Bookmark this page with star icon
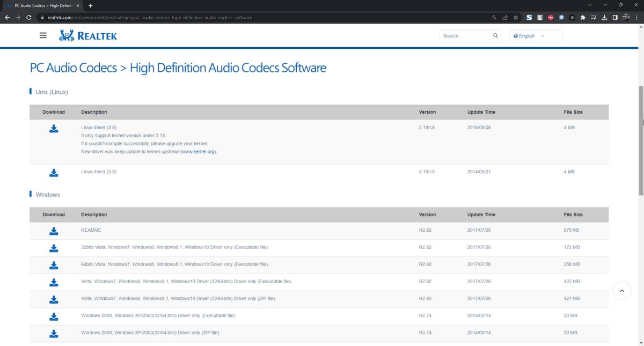Image resolution: width=644 pixels, height=346 pixels. click(x=516, y=17)
